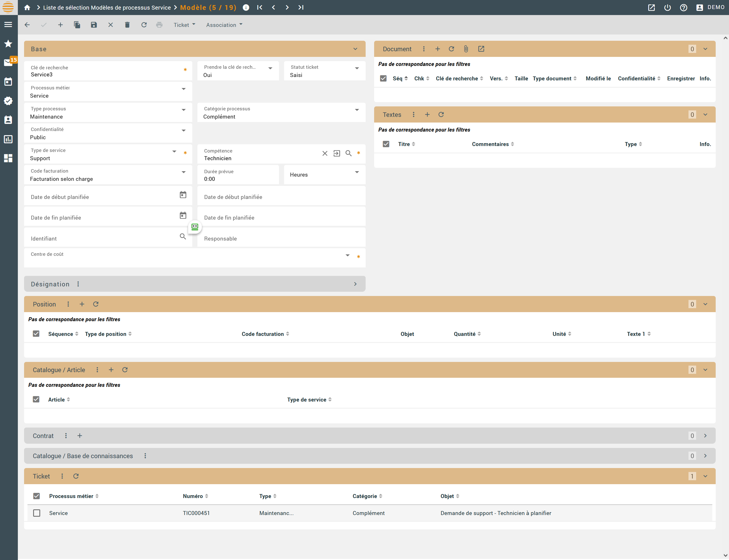Image resolution: width=729 pixels, height=560 pixels.
Task: Toggle select-all checkbox in Document table
Action: click(383, 78)
